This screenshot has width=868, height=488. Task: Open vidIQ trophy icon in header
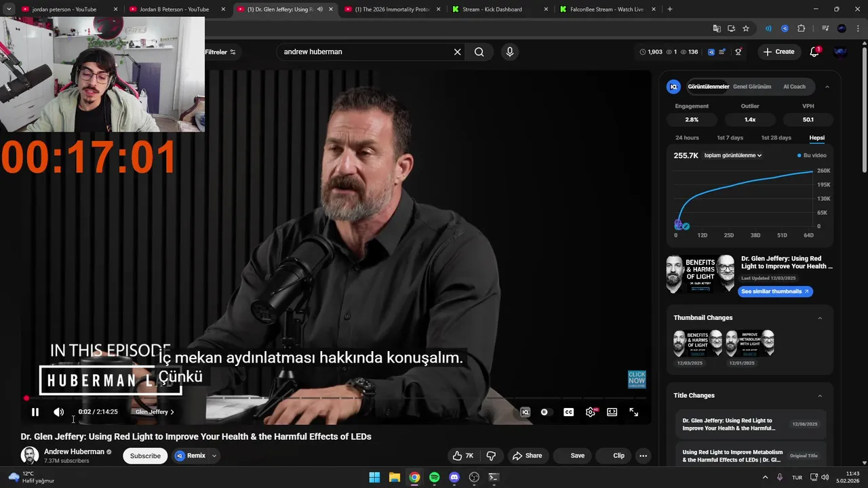[738, 52]
